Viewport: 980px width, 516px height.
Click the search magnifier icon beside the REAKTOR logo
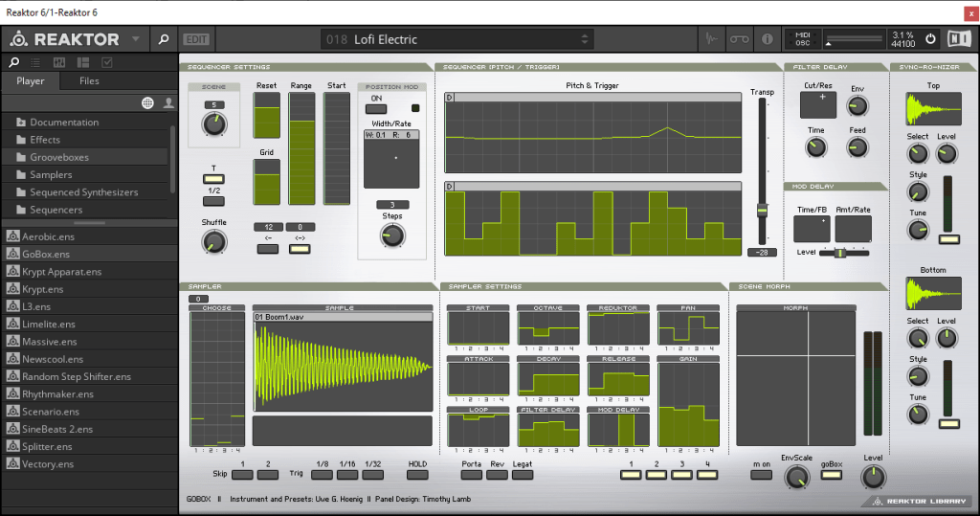[163, 39]
